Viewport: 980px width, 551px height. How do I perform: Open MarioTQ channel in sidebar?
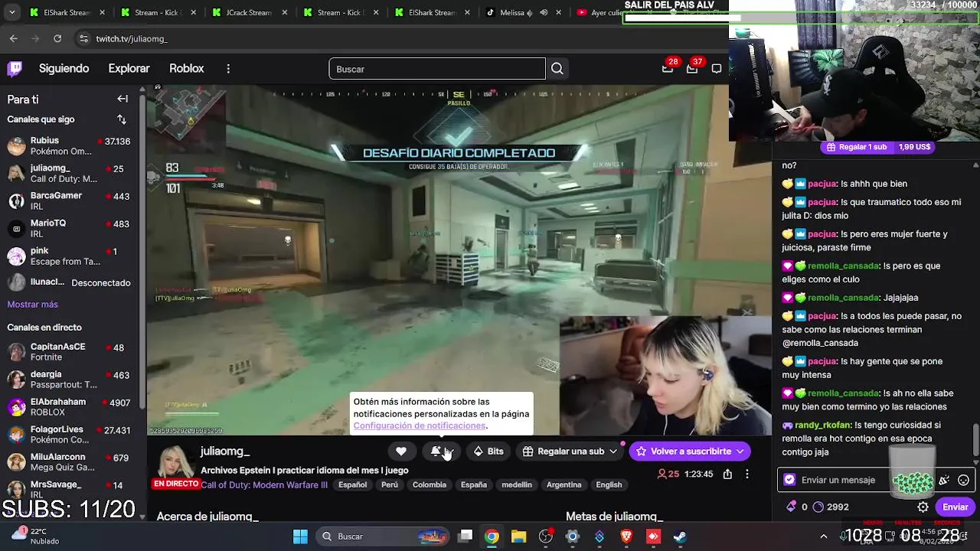pos(69,229)
